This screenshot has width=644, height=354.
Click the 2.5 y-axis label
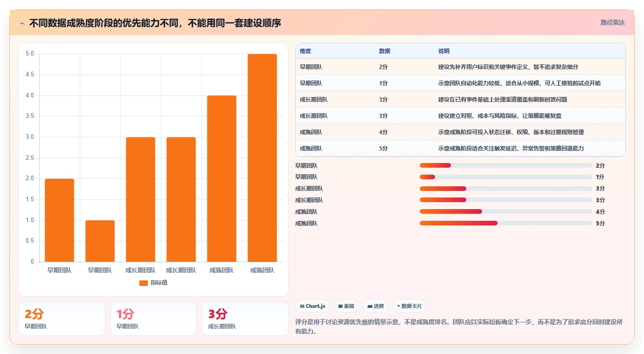29,158
